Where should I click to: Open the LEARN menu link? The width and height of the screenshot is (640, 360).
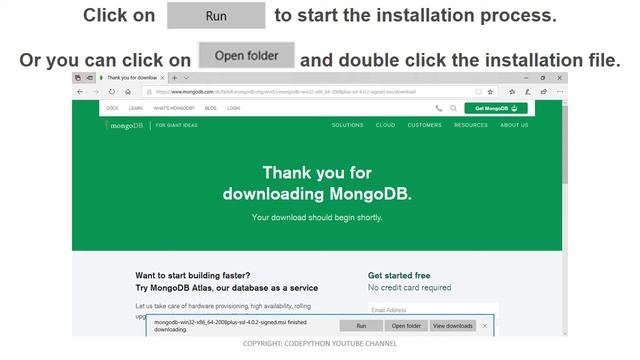(136, 108)
